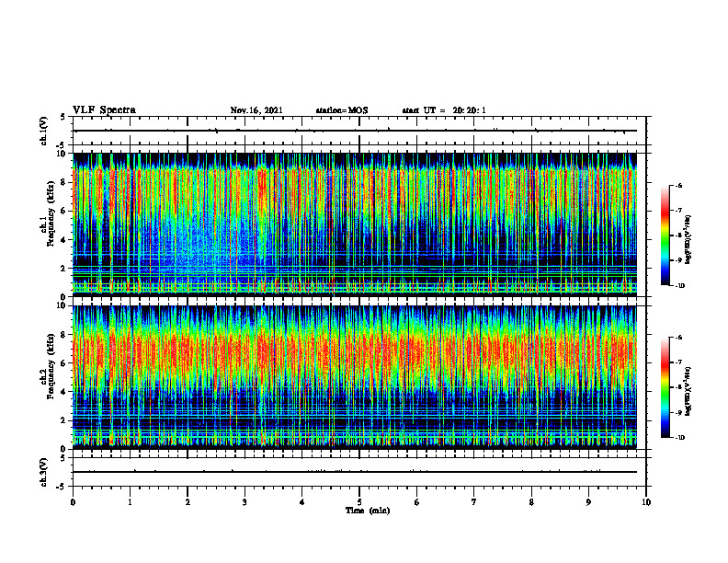Click the '10' tick label on the time axis

[x=646, y=502]
